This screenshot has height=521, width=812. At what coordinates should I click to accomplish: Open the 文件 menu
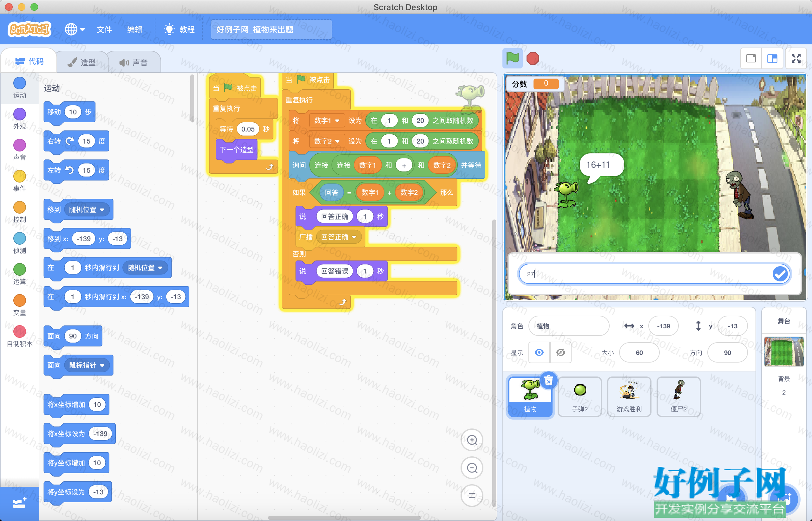tap(104, 29)
